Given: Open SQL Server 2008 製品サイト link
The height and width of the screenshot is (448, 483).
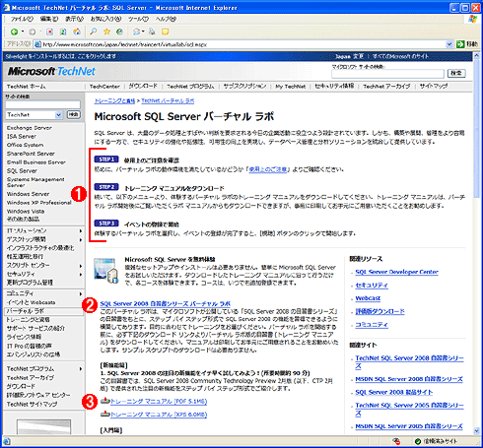Looking at the screenshot, I should [x=393, y=392].
